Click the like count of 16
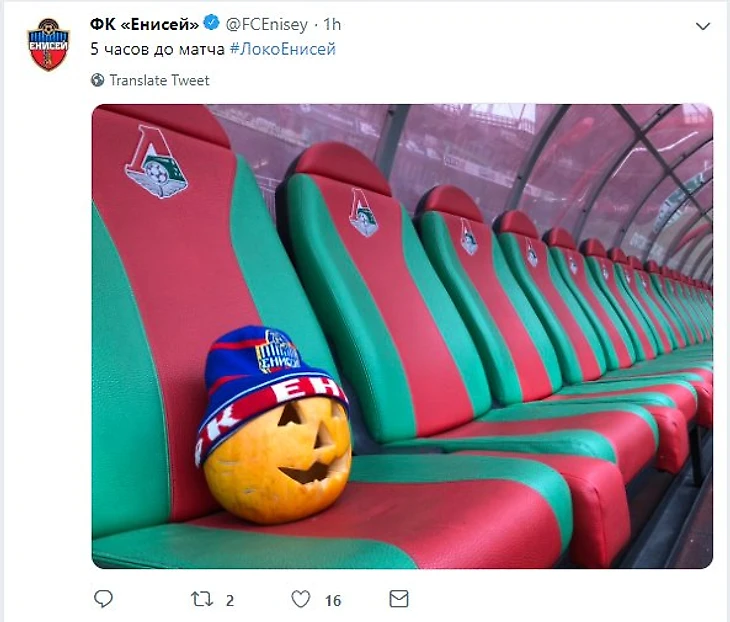 coord(332,600)
